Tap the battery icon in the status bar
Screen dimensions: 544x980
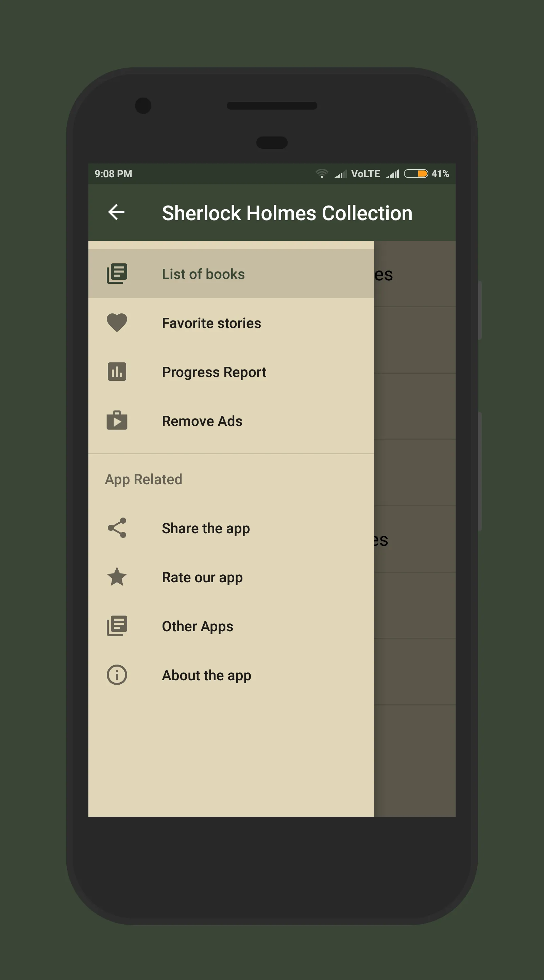click(x=416, y=174)
